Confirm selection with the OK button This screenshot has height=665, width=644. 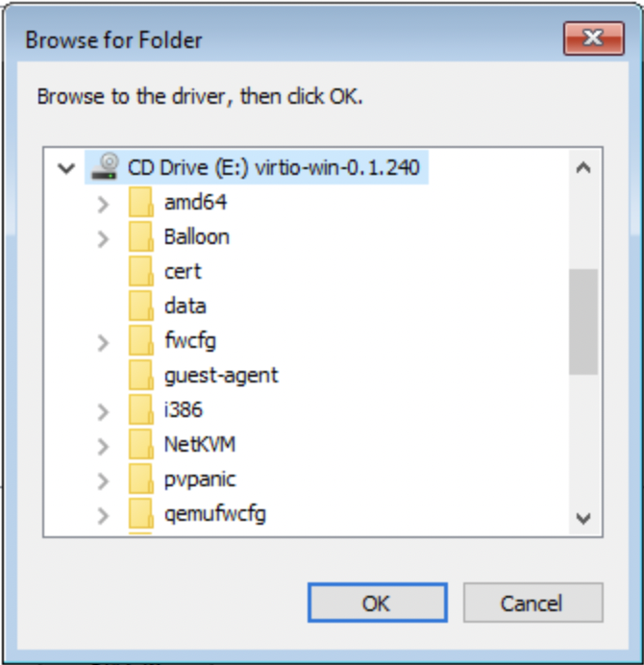click(x=376, y=603)
